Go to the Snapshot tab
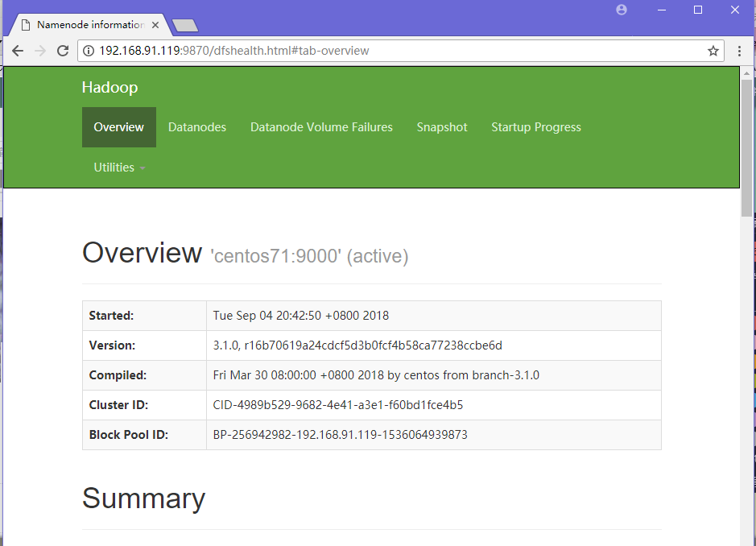The width and height of the screenshot is (756, 546). pos(442,127)
